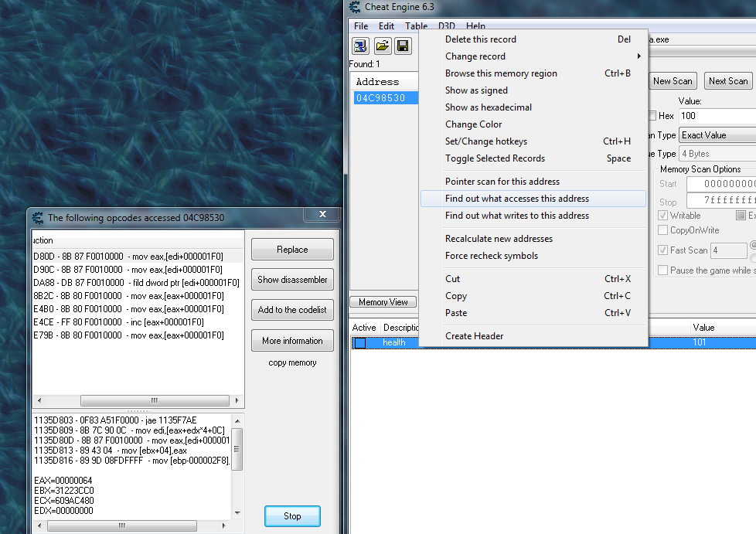Click the Value input field containing 100
Screen dimensions: 756x534
pyautogui.click(x=717, y=116)
